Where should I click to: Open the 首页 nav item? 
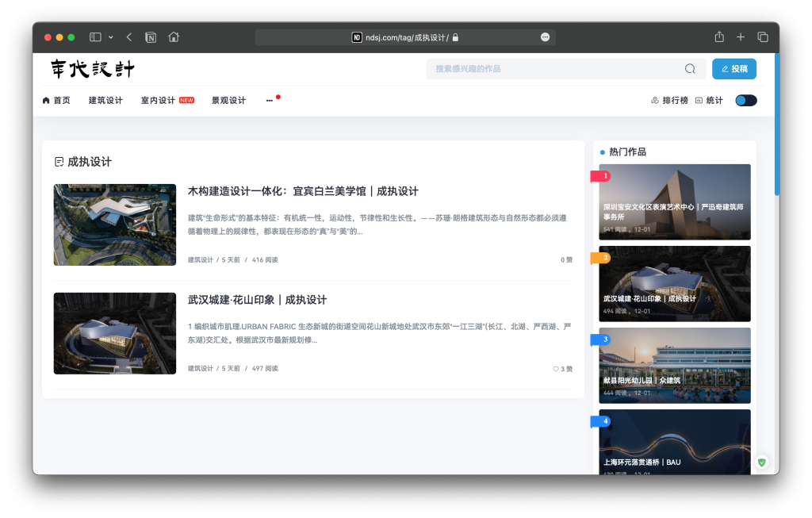(56, 101)
